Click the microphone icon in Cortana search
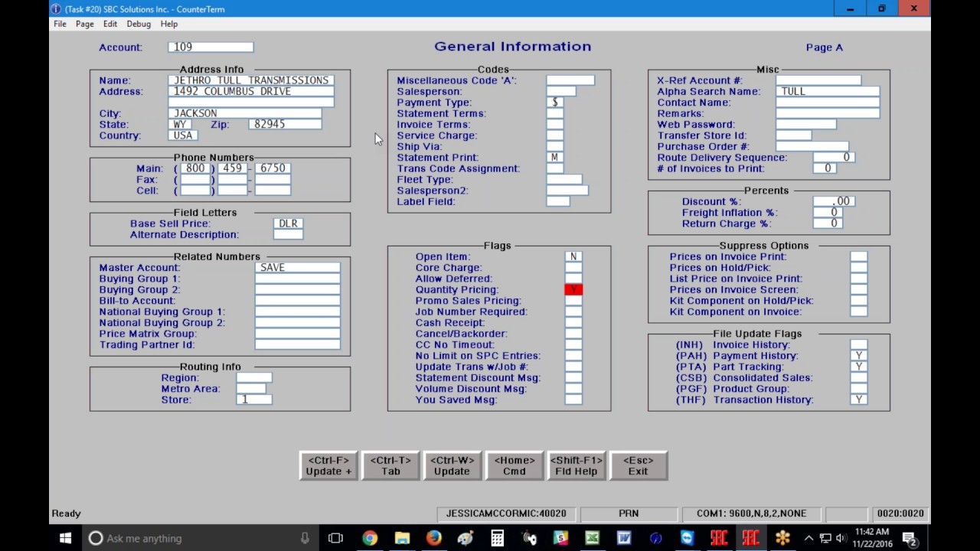Image resolution: width=980 pixels, height=551 pixels. (x=305, y=538)
